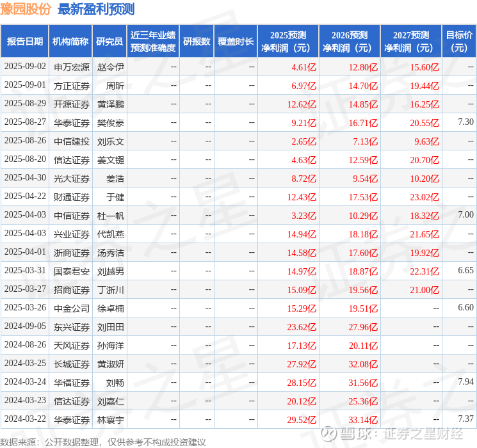Click analyst name 姜文镪
This screenshot has width=477, height=448.
point(110,160)
